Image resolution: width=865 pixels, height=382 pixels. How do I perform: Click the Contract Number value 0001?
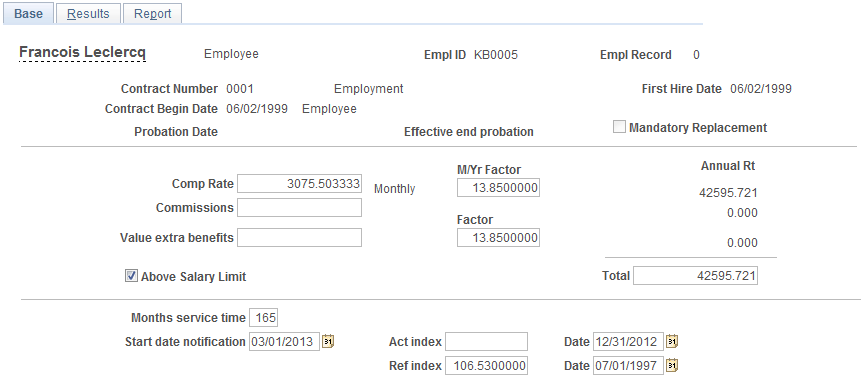point(240,89)
